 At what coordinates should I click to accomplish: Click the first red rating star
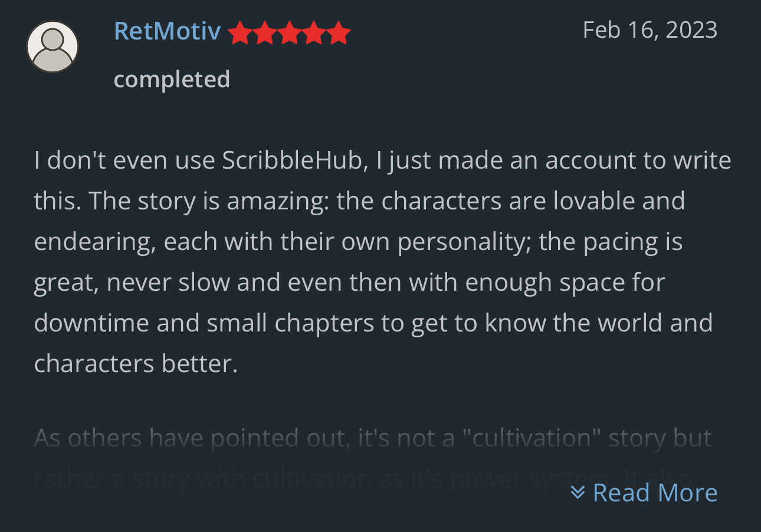(240, 33)
